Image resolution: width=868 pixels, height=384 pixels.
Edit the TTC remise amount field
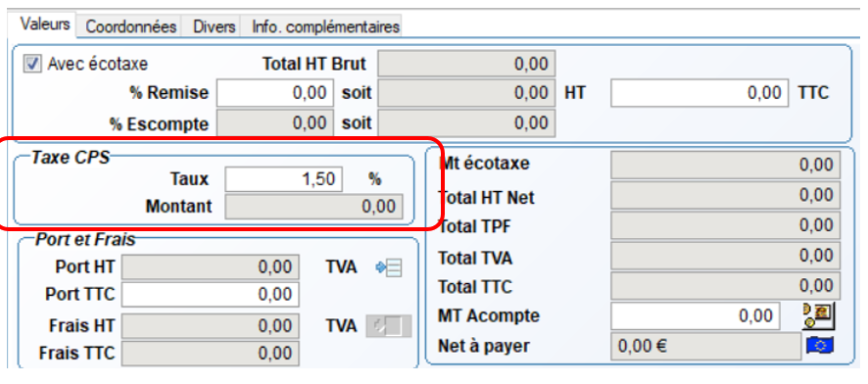(699, 92)
